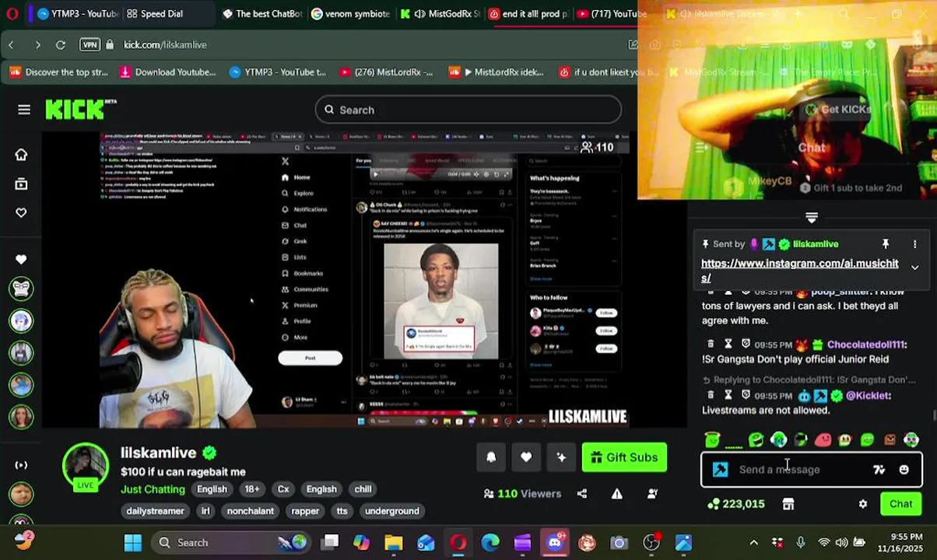Click the Gift Subs button
Screen dimensions: 937x560
pyautogui.click(x=624, y=457)
